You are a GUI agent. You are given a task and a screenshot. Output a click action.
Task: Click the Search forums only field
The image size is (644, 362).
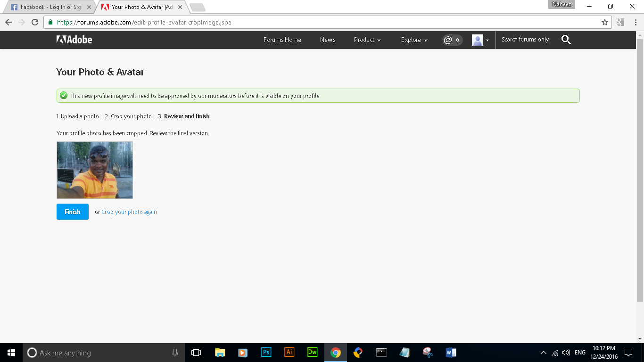click(x=525, y=40)
